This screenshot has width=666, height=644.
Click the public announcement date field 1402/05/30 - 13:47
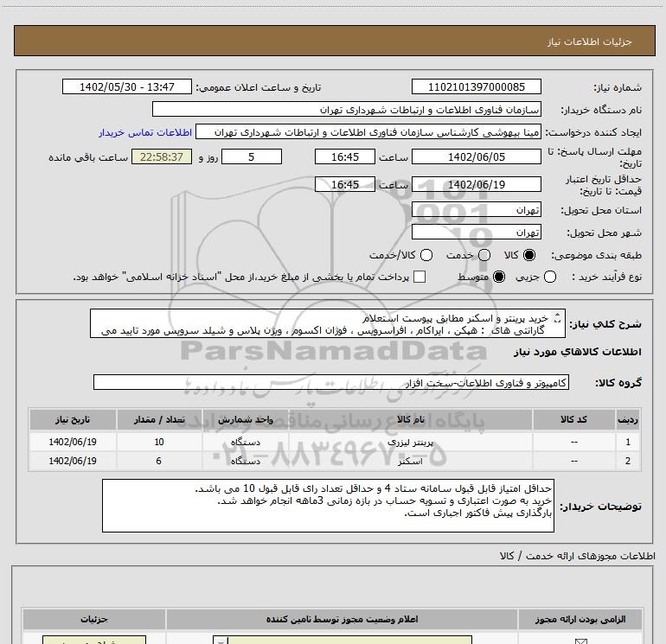pyautogui.click(x=127, y=86)
